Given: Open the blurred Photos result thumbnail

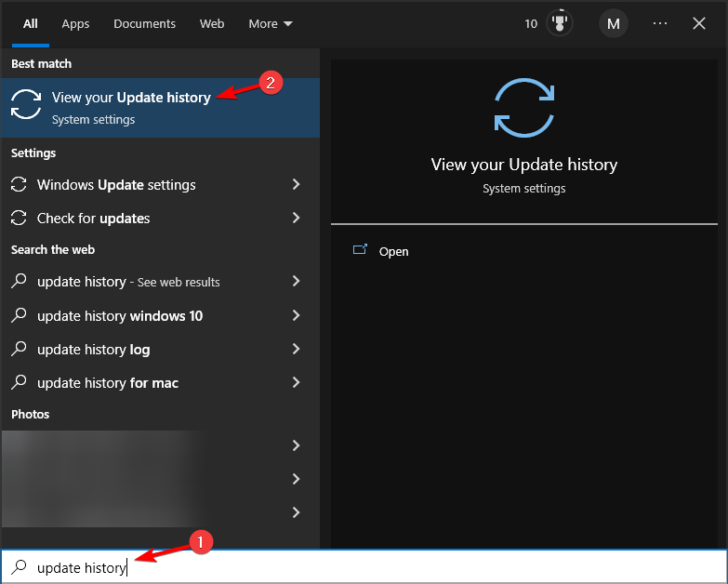Looking at the screenshot, I should pos(102,479).
